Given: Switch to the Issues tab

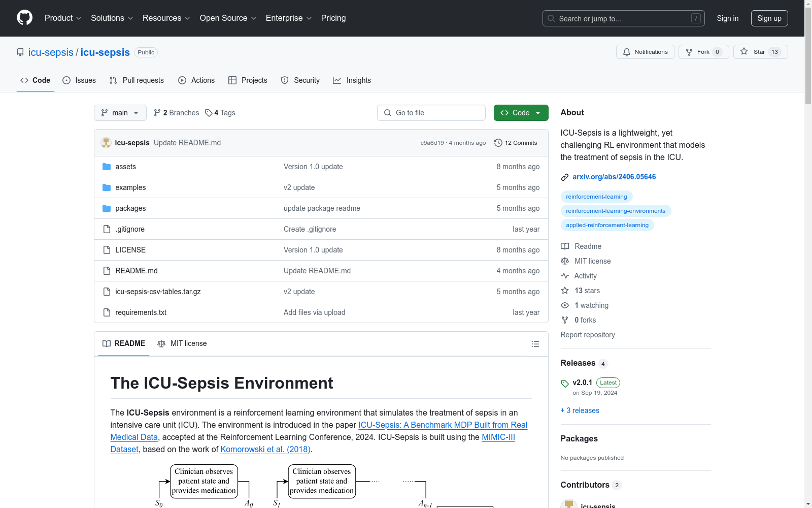Looking at the screenshot, I should click(x=79, y=80).
